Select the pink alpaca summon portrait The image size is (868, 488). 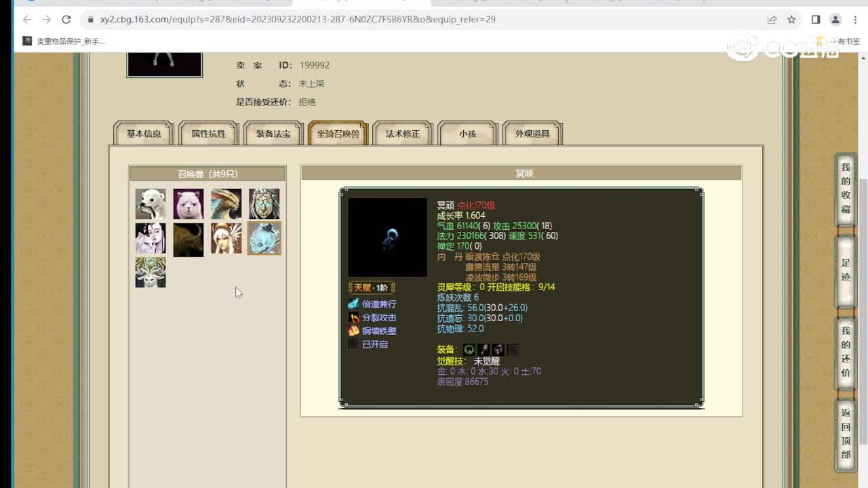(x=189, y=204)
